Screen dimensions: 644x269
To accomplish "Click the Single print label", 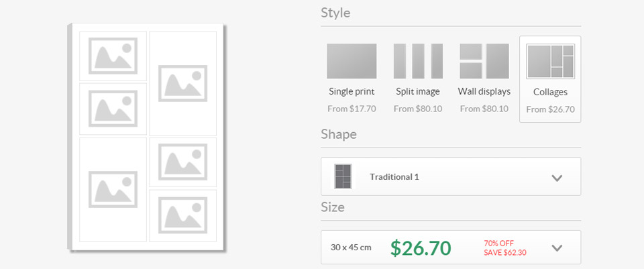I will click(x=352, y=92).
